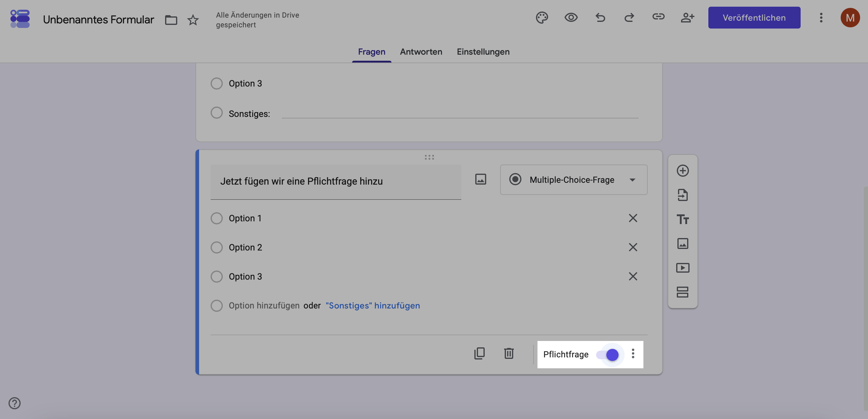This screenshot has width=868, height=419.
Task: Open the header three-dot more menu
Action: click(x=821, y=18)
